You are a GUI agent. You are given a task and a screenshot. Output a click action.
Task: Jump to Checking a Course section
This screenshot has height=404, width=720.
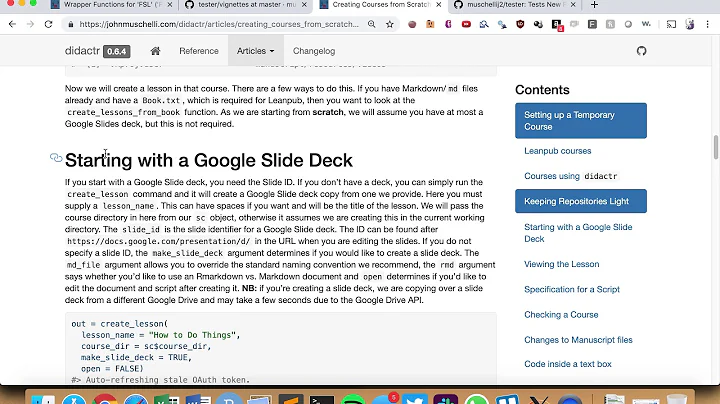pyautogui.click(x=561, y=314)
